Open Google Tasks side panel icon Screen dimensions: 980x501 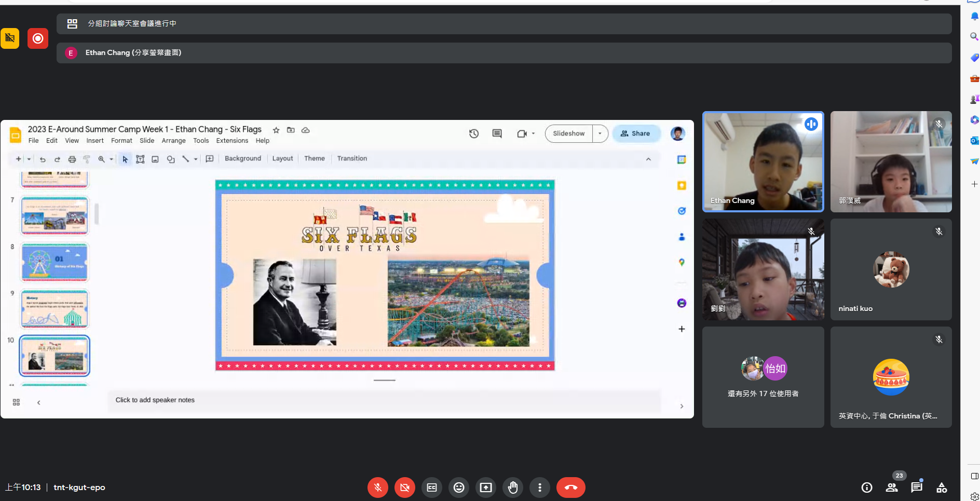[x=682, y=211]
